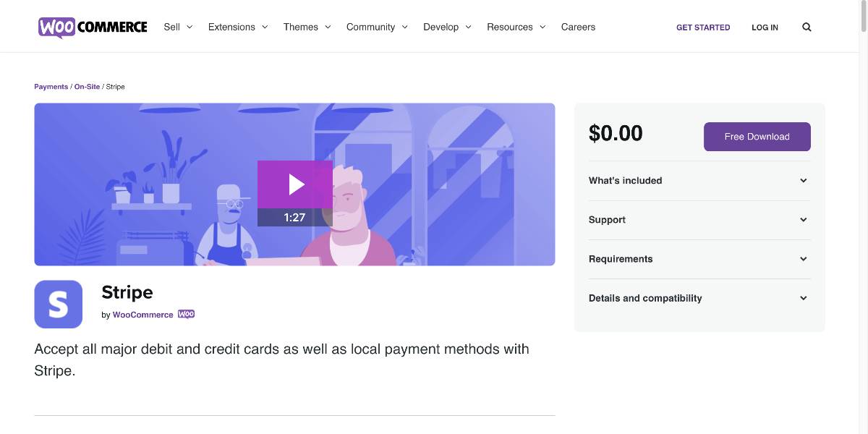Open the Payments breadcrumb link

pos(51,87)
